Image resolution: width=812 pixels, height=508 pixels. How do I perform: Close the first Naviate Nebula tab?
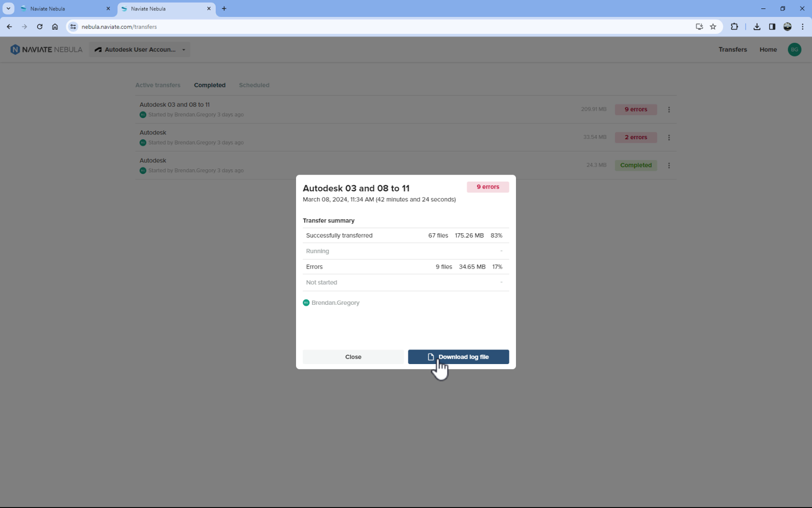point(108,8)
